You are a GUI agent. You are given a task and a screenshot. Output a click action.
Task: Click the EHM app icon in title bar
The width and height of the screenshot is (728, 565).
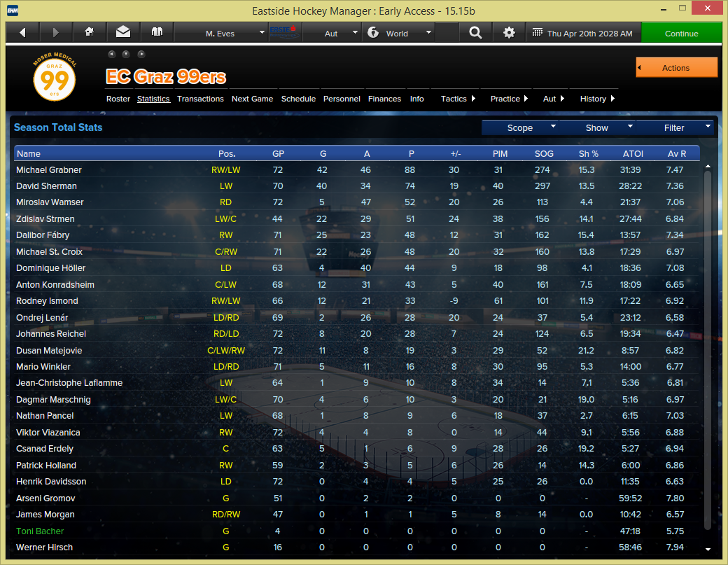coord(13,11)
